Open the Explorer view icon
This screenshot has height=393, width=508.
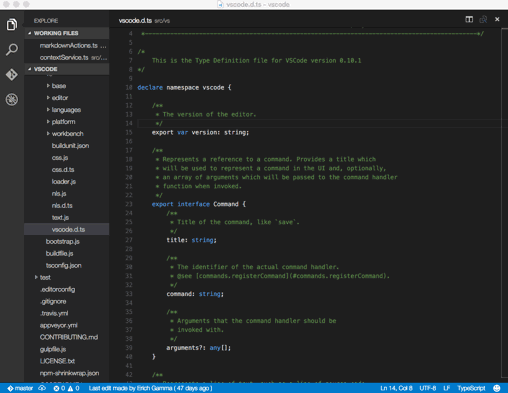12,24
